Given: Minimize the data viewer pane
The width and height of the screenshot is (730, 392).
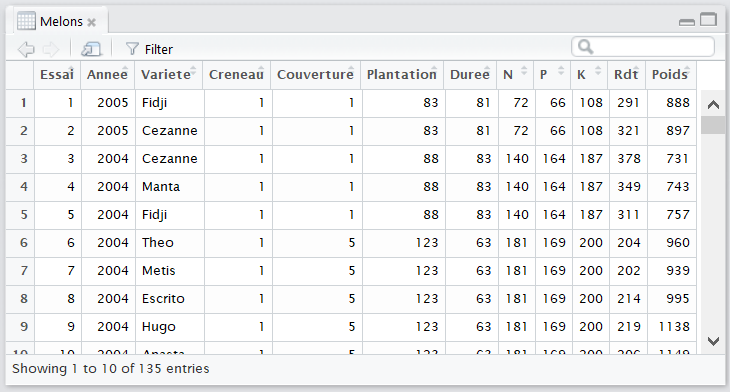Looking at the screenshot, I should tap(687, 22).
